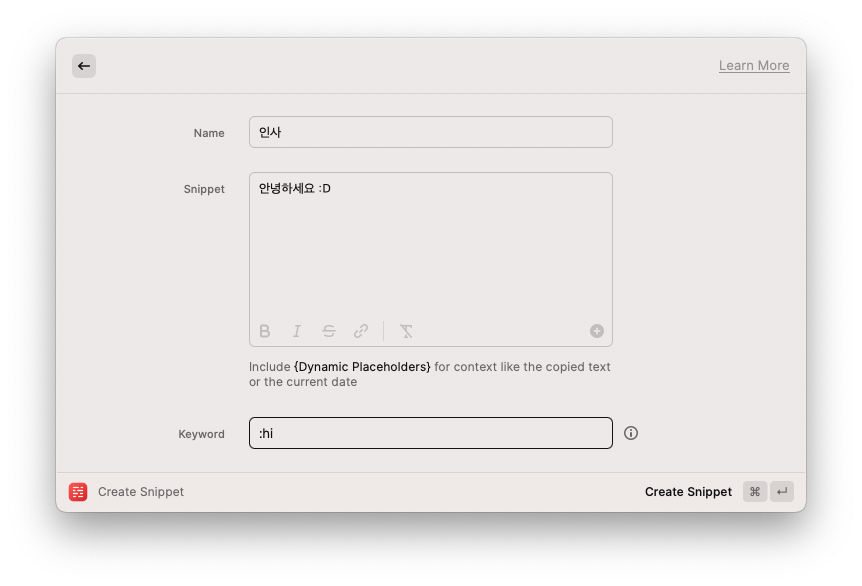Add a dynamic placeholder with plus icon

click(x=597, y=331)
